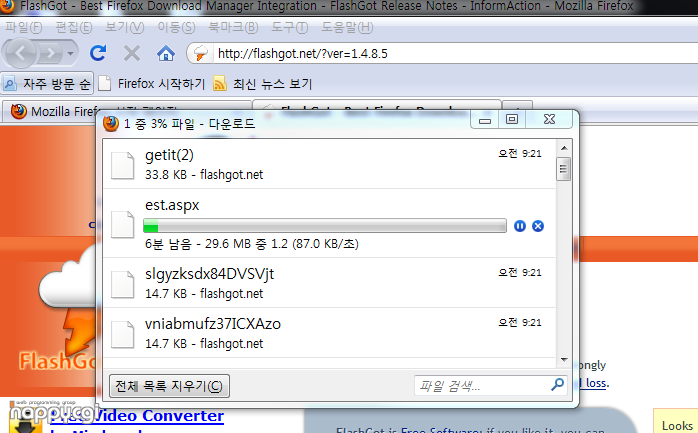This screenshot has height=433, width=698.
Task: Reload the page with the refresh icon
Action: pos(98,53)
